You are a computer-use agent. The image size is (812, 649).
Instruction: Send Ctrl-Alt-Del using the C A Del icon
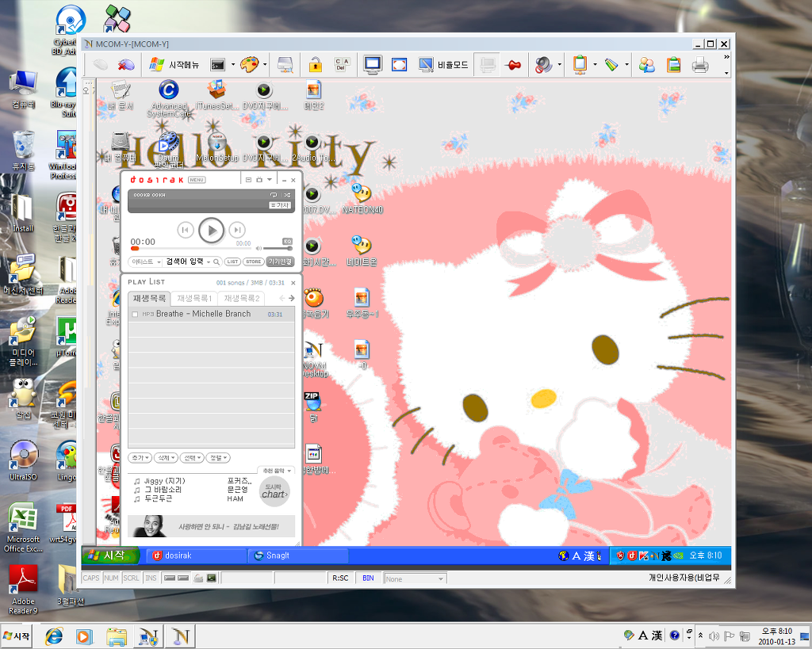click(x=343, y=65)
